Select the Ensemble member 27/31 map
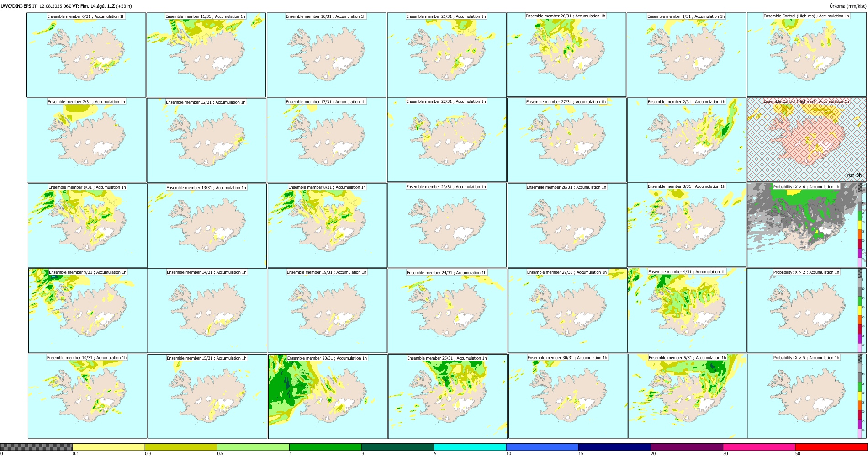 [x=566, y=140]
